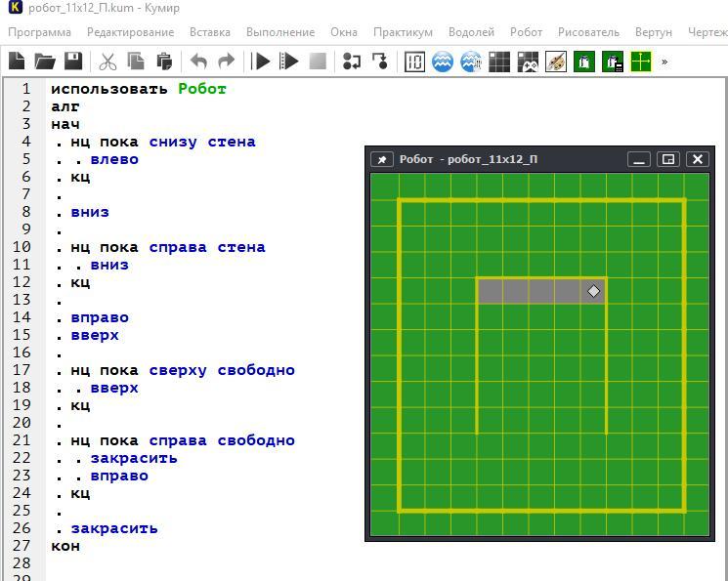Stop program execution with the square button
Screen dimensions: 728x581
click(318, 62)
